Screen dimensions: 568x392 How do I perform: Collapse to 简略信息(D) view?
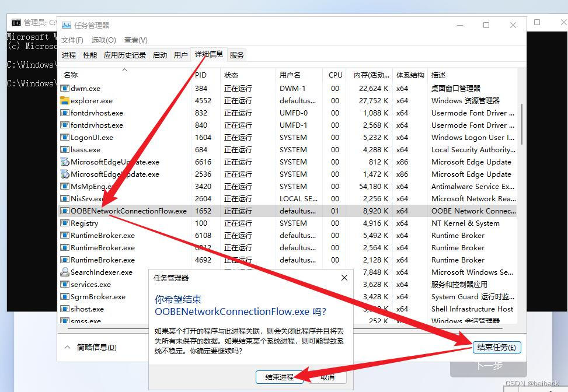(x=91, y=348)
